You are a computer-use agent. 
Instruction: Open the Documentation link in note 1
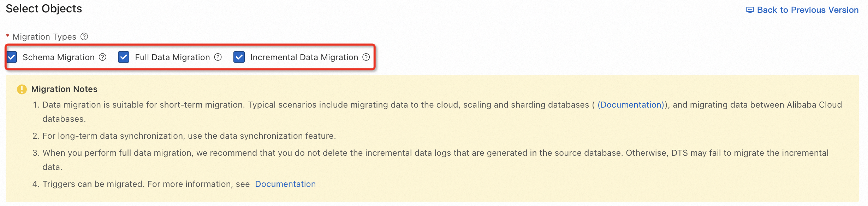coord(631,104)
